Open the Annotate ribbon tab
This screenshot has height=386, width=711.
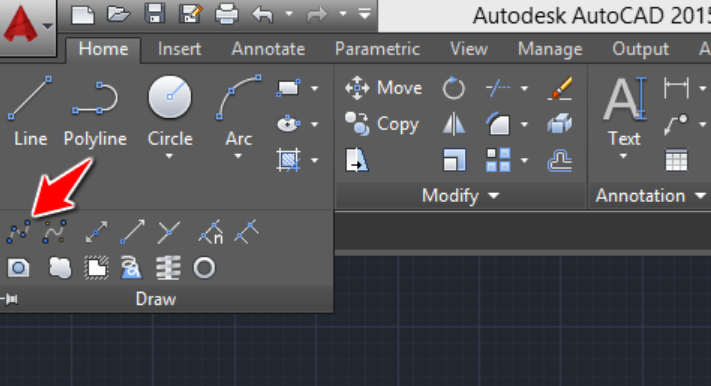(268, 49)
